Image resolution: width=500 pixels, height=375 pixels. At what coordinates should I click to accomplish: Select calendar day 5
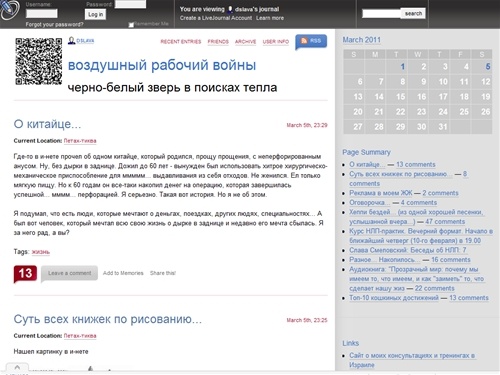pos(487,67)
